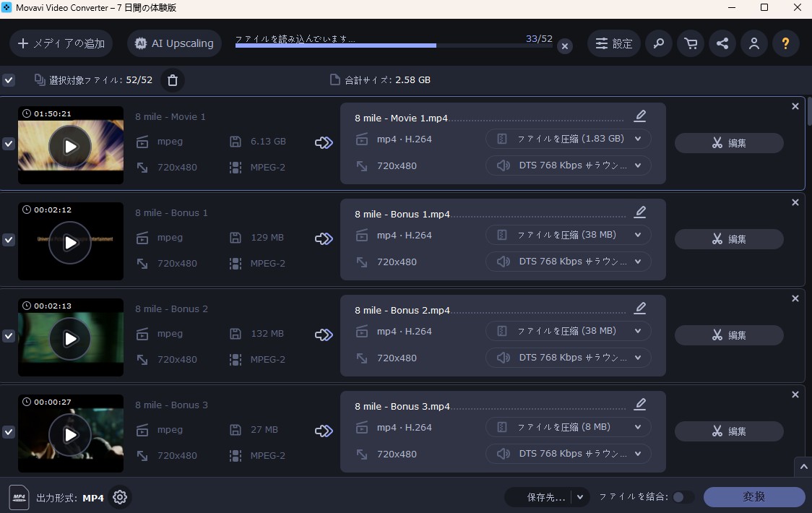Delete selected files with trash icon
812x513 pixels.
[x=172, y=80]
